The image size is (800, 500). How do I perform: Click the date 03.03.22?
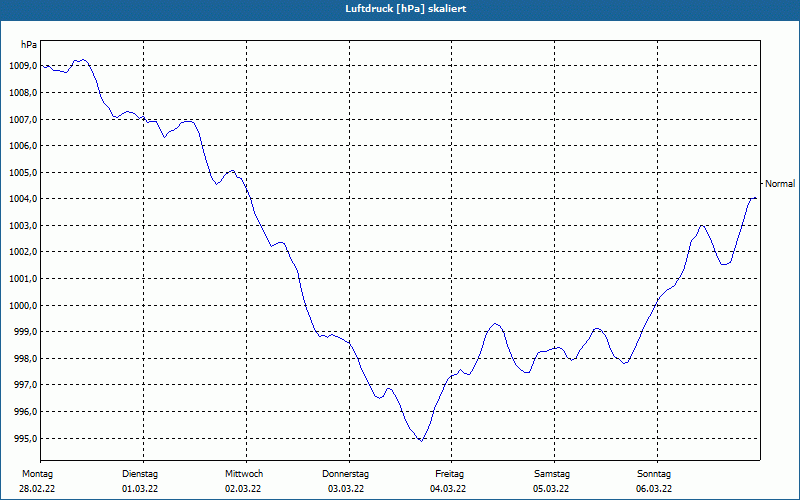click(x=346, y=489)
